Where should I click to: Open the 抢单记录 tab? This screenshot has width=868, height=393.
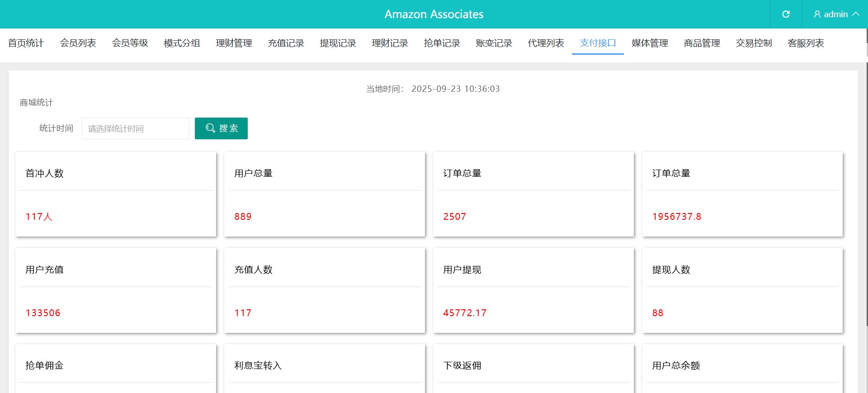pyautogui.click(x=442, y=43)
